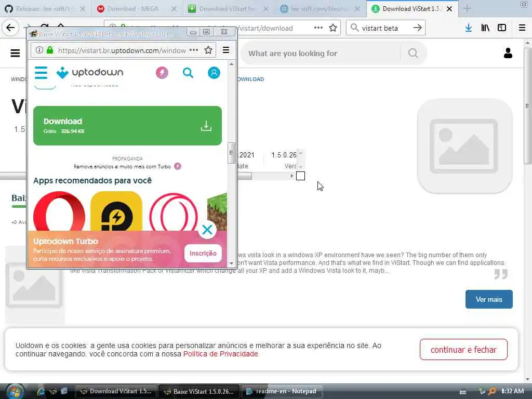Screen dimensions: 532x399
Task: Toggle the sidebar toolbar icon
Action: (502, 28)
